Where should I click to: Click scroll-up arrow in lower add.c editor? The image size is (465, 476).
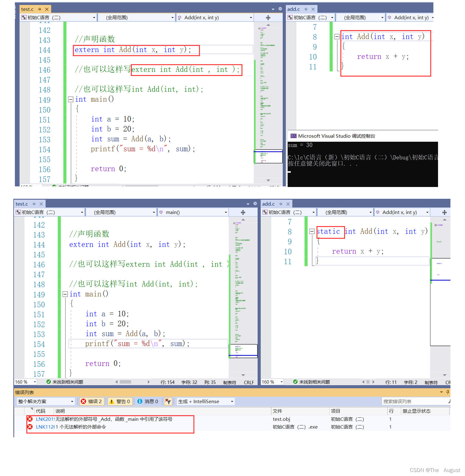445,220
